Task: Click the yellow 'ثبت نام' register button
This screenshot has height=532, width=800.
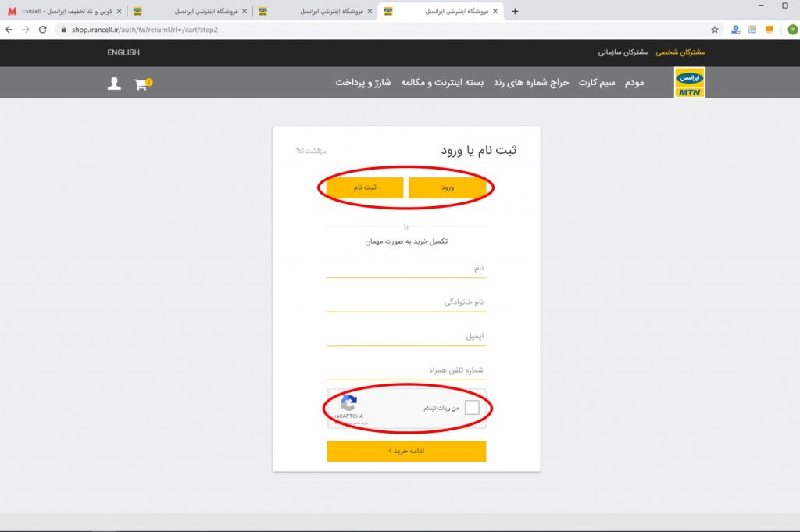Action: pyautogui.click(x=365, y=187)
